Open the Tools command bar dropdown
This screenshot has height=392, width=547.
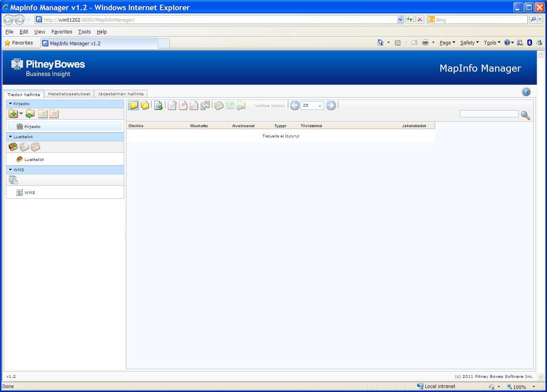pyautogui.click(x=492, y=43)
